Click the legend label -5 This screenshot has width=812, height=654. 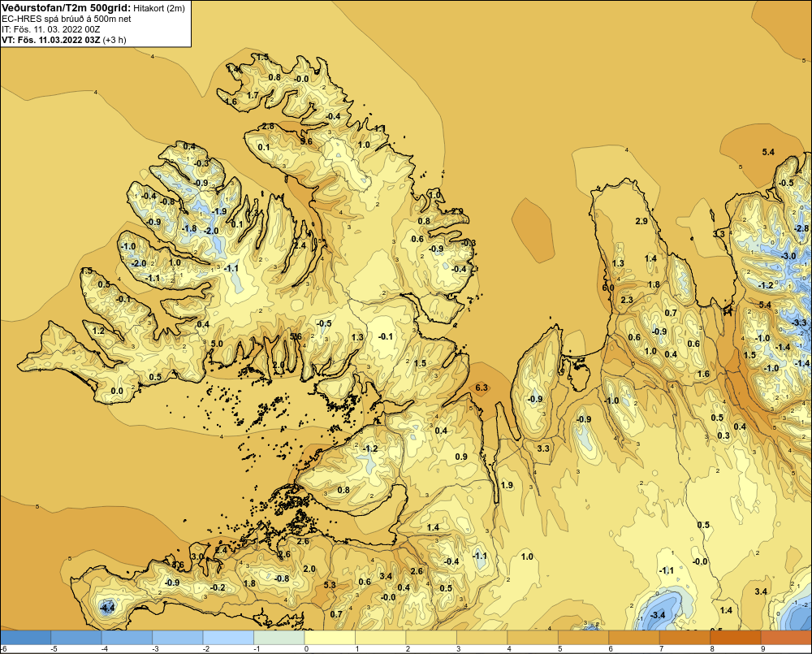coord(54,649)
